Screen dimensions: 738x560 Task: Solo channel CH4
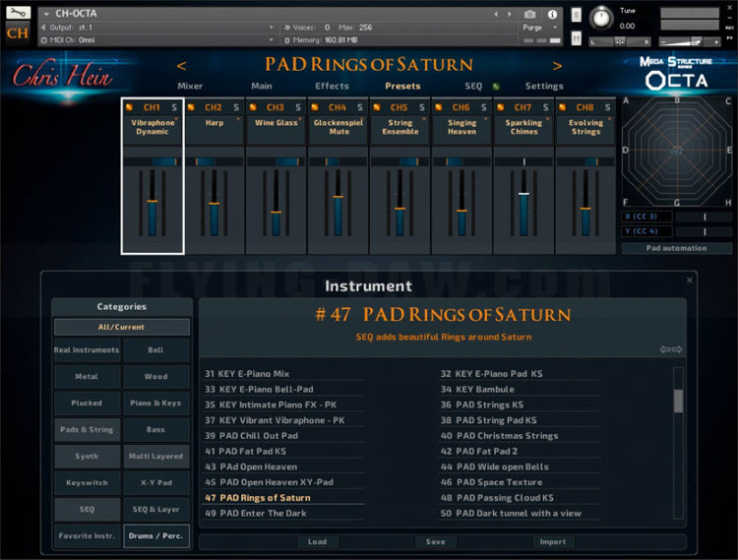[360, 107]
